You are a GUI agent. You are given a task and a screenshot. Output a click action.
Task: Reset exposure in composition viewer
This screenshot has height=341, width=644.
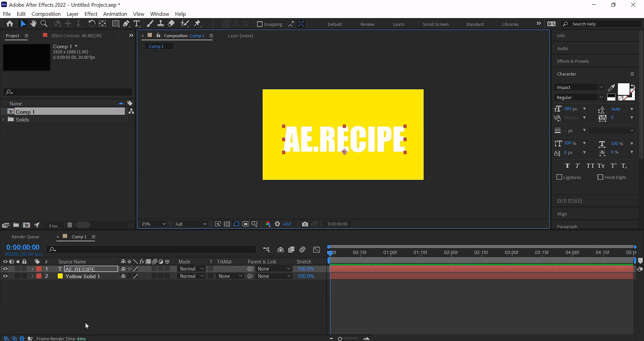[277, 224]
